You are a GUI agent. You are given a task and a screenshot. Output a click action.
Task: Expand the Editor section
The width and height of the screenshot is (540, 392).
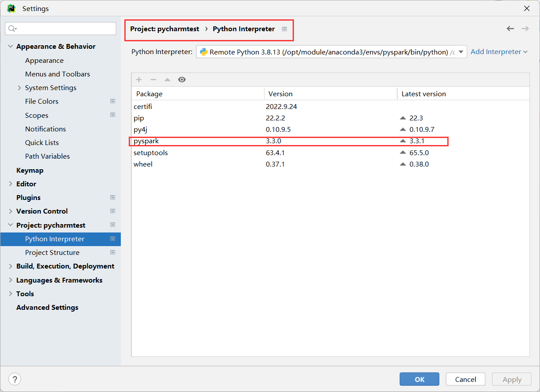tap(11, 184)
